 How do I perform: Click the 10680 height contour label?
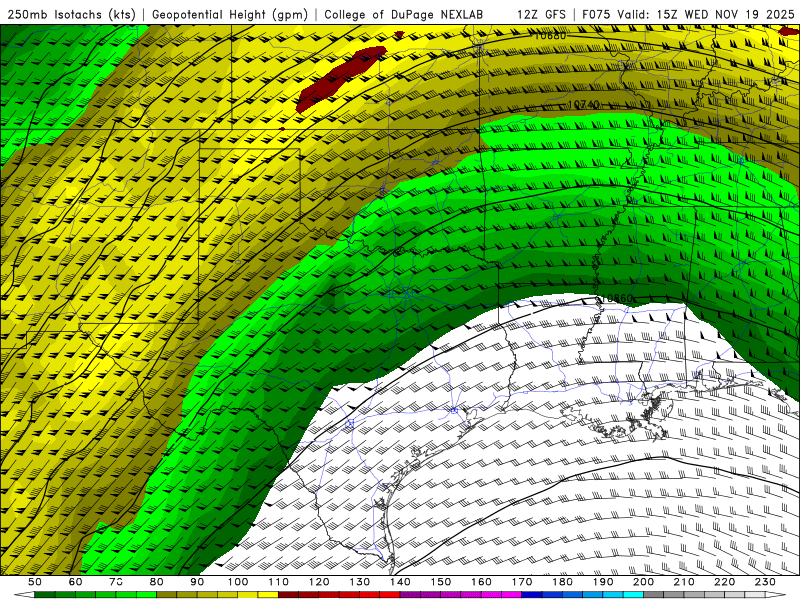pyautogui.click(x=550, y=36)
